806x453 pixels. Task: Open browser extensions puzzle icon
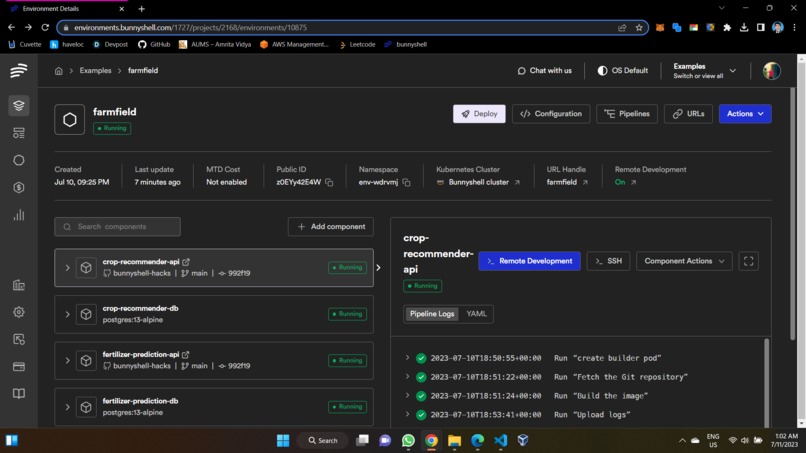[727, 28]
